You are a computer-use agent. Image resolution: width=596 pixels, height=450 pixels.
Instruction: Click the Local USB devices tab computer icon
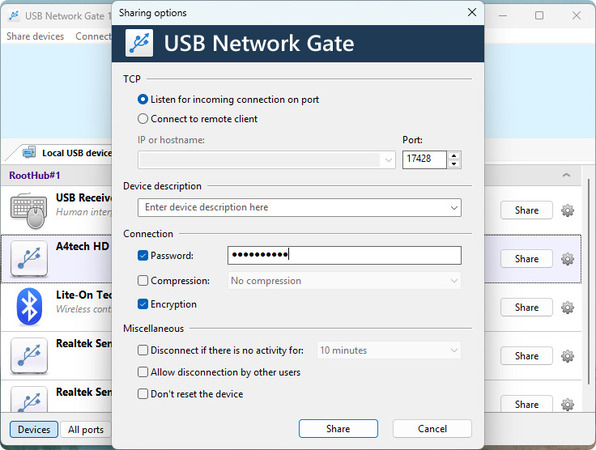pyautogui.click(x=29, y=152)
